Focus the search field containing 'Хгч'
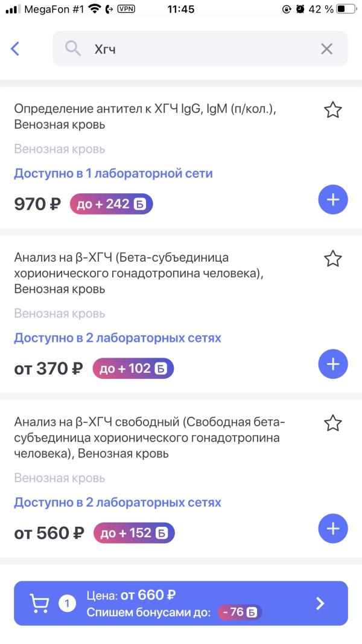Image resolution: width=362 pixels, height=644 pixels. pyautogui.click(x=200, y=49)
